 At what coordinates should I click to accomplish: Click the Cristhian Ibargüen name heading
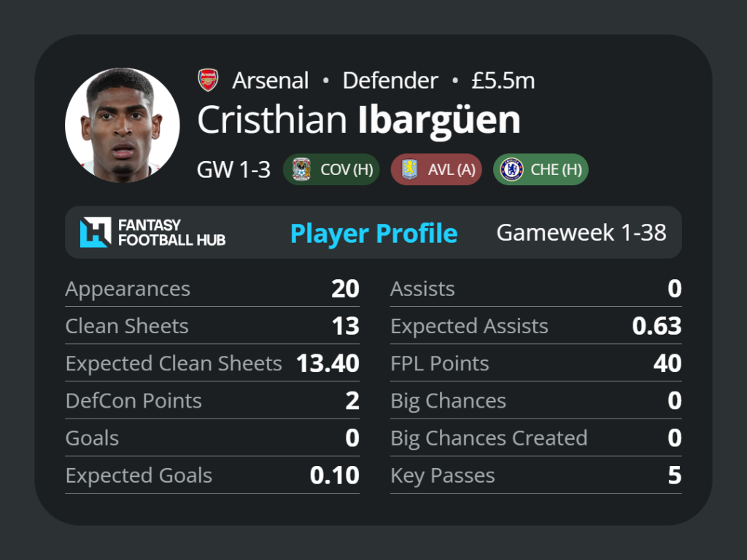click(359, 120)
